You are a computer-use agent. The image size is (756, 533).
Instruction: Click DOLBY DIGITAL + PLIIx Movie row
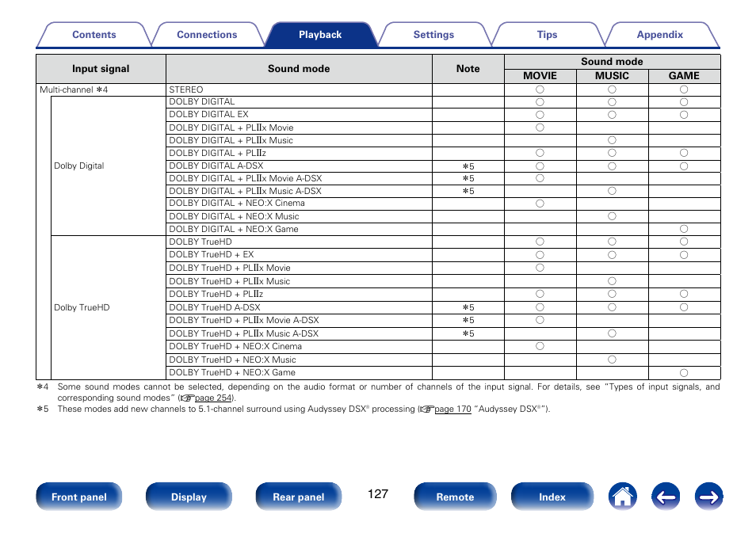pyautogui.click(x=299, y=128)
